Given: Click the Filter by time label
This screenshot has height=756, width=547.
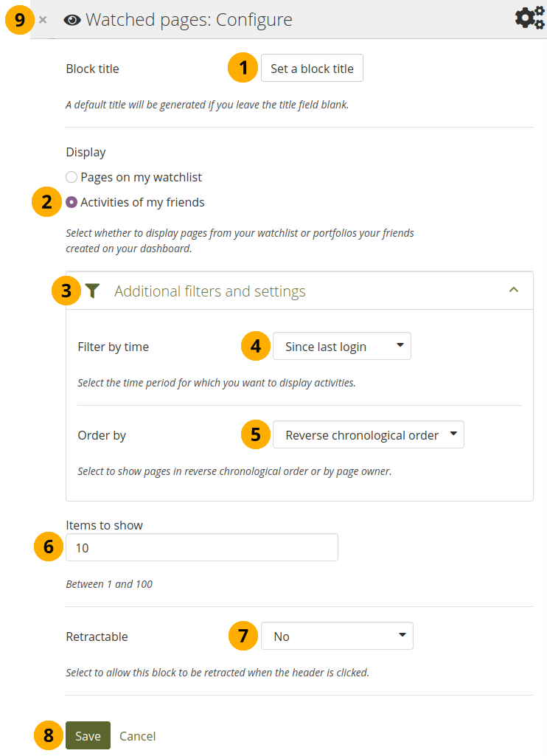Looking at the screenshot, I should (113, 347).
